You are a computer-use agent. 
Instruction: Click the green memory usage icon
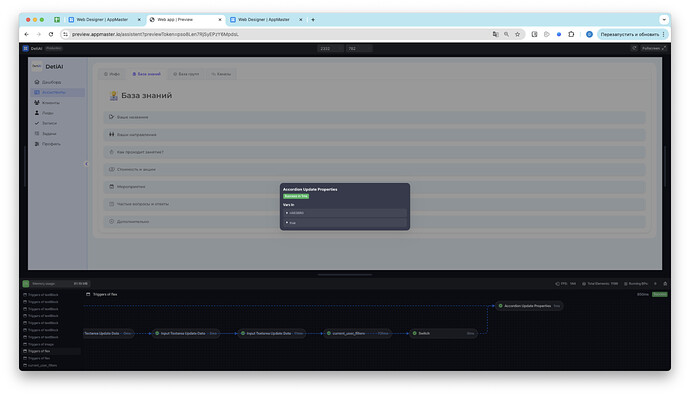click(x=26, y=284)
